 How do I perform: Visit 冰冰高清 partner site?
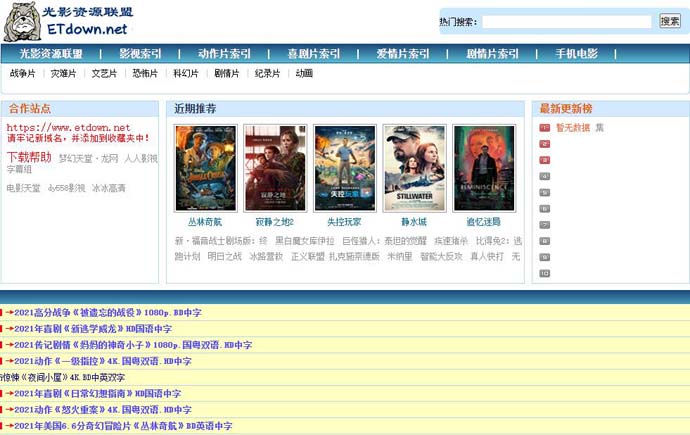[109, 188]
